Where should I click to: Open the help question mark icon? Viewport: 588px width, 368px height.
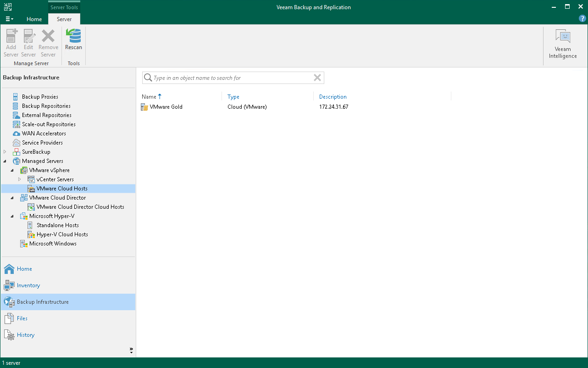click(582, 19)
